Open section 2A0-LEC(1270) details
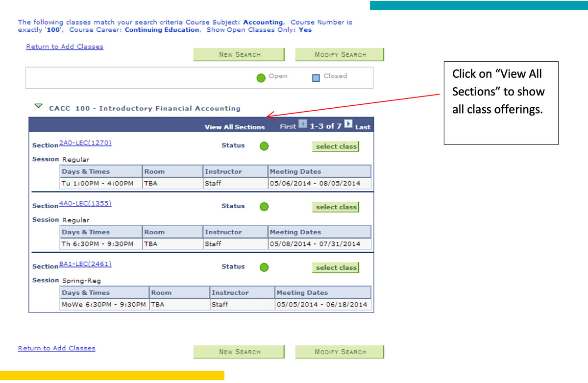Viewport: 588px width, 383px height. [x=85, y=143]
